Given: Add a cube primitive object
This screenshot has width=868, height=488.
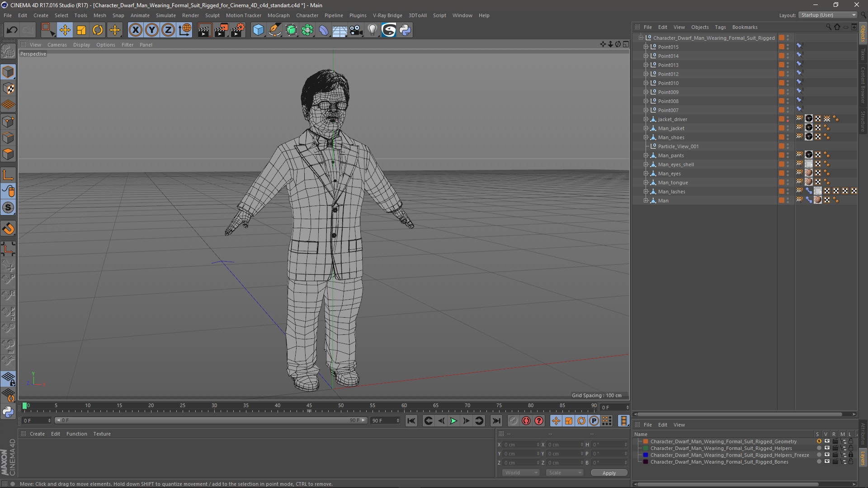Looking at the screenshot, I should pyautogui.click(x=258, y=30).
